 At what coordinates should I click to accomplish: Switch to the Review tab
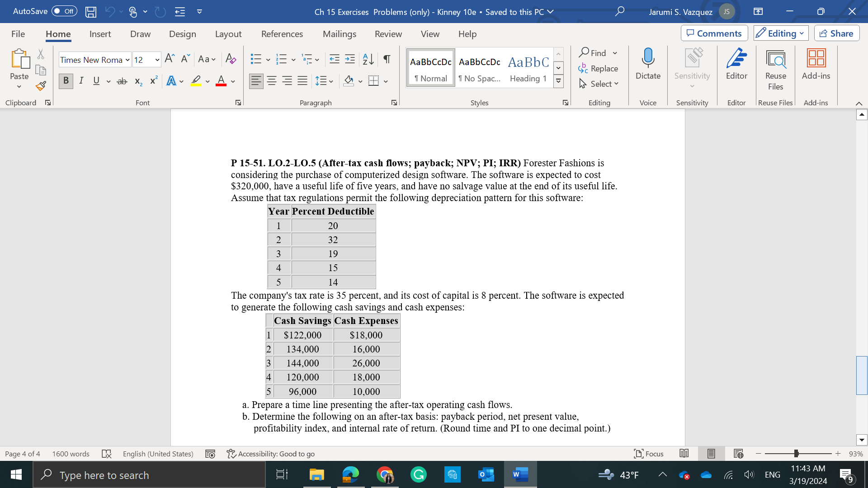(x=388, y=34)
